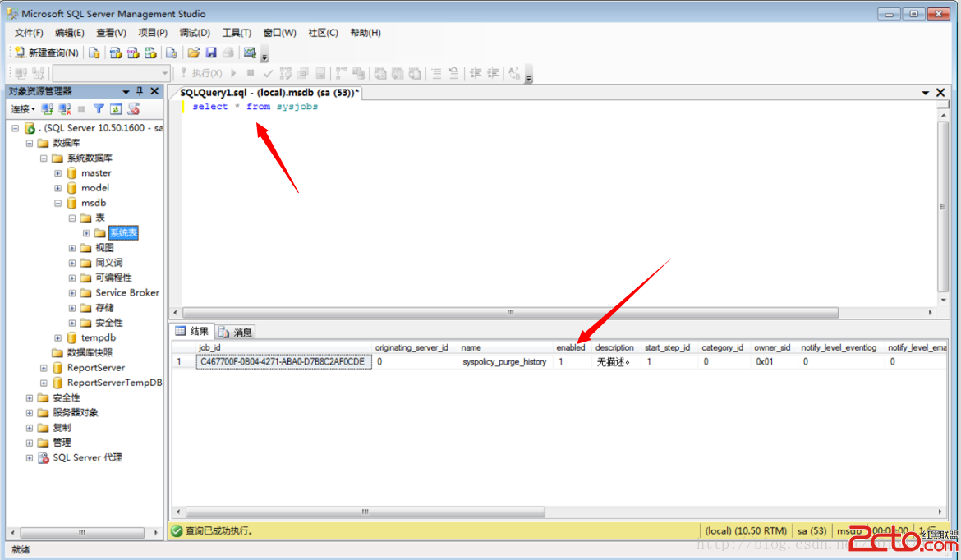Open the View (查看) menu
Viewport: 961px width, 560px height.
pos(111,33)
